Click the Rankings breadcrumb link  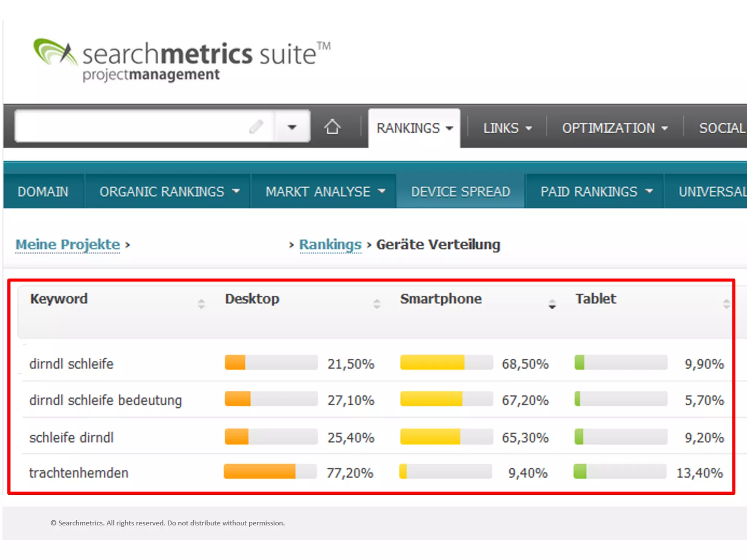(x=330, y=244)
